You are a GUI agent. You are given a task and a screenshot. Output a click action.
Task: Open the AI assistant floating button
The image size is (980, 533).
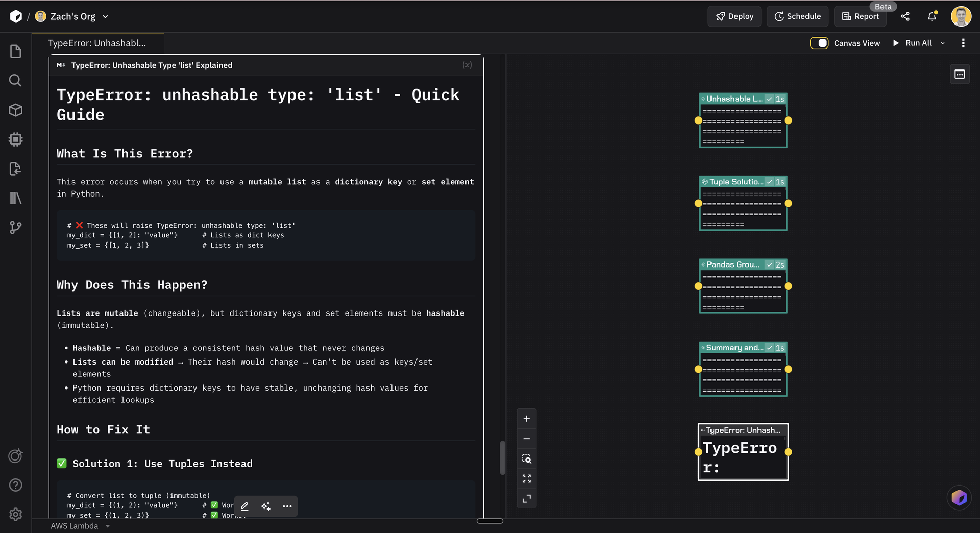959,497
